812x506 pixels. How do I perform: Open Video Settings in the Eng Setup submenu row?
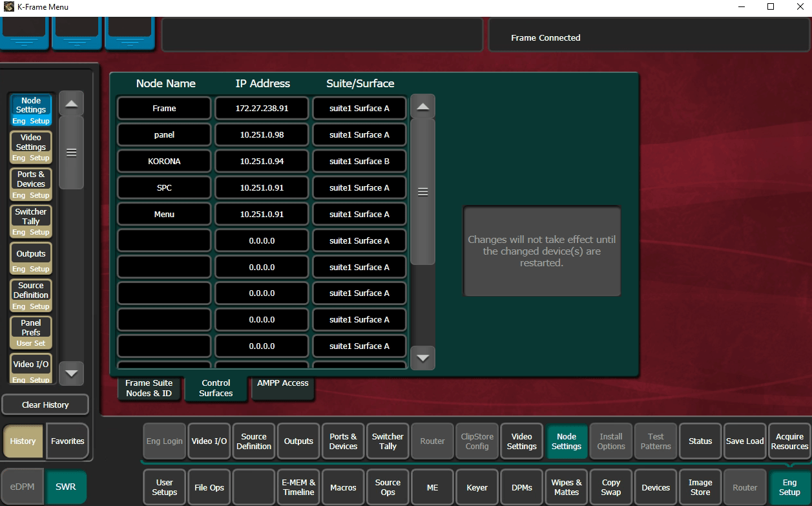point(522,441)
